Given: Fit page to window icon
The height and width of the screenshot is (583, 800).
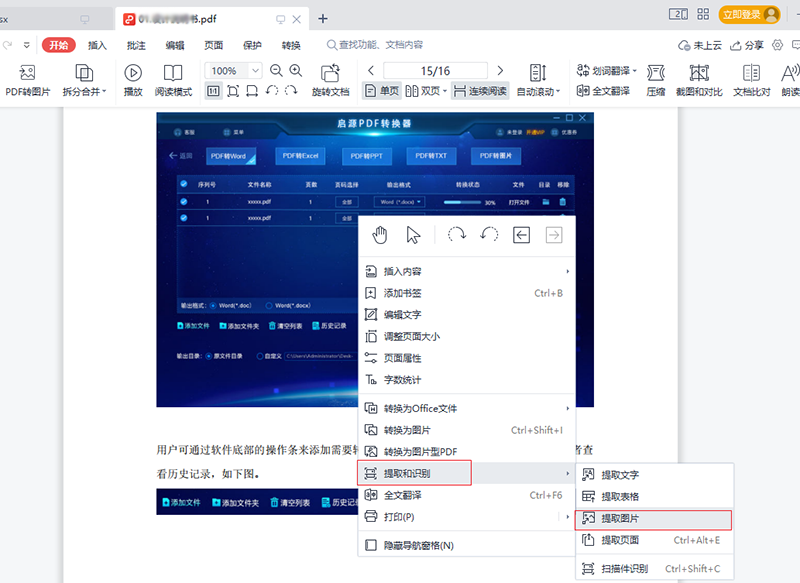Looking at the screenshot, I should (233, 91).
